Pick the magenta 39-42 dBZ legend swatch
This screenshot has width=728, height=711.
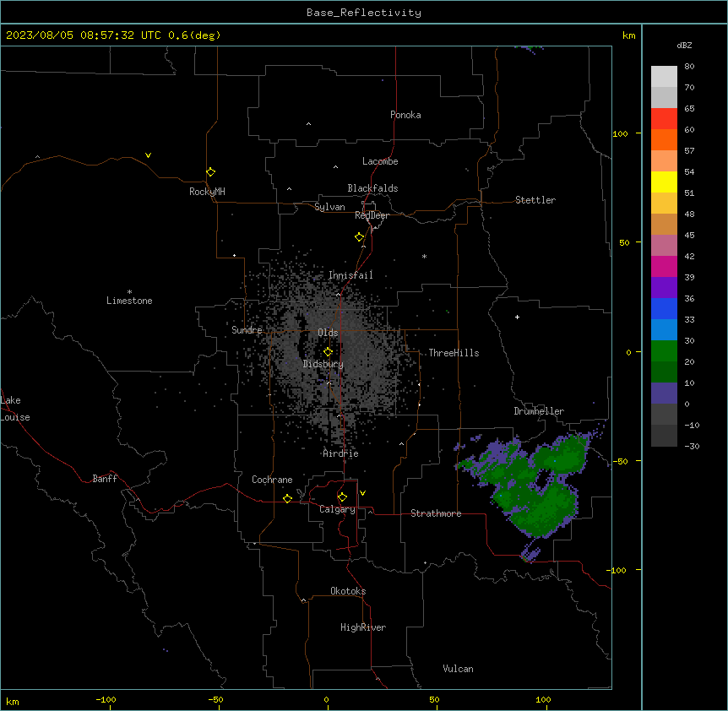pyautogui.click(x=664, y=266)
